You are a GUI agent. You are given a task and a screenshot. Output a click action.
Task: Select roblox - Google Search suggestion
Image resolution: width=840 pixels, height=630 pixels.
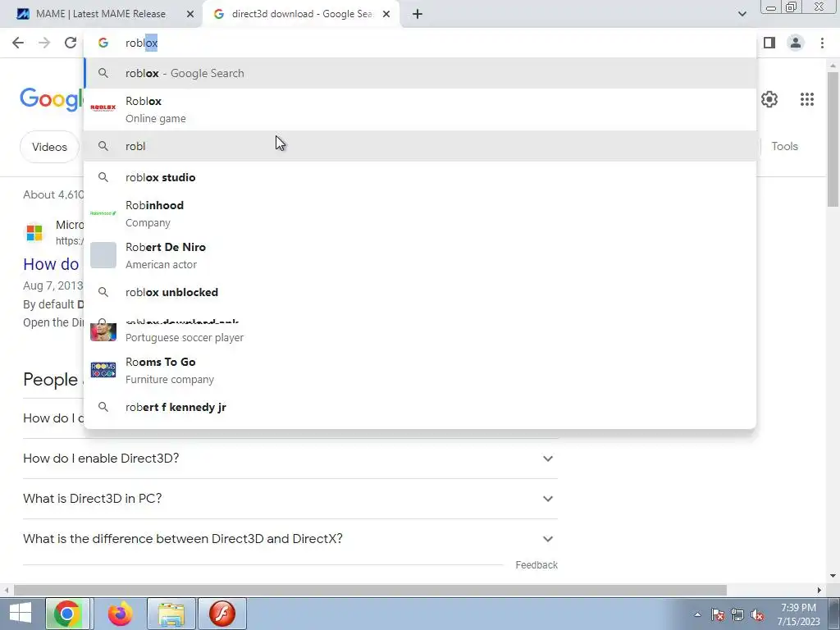pyautogui.click(x=420, y=73)
